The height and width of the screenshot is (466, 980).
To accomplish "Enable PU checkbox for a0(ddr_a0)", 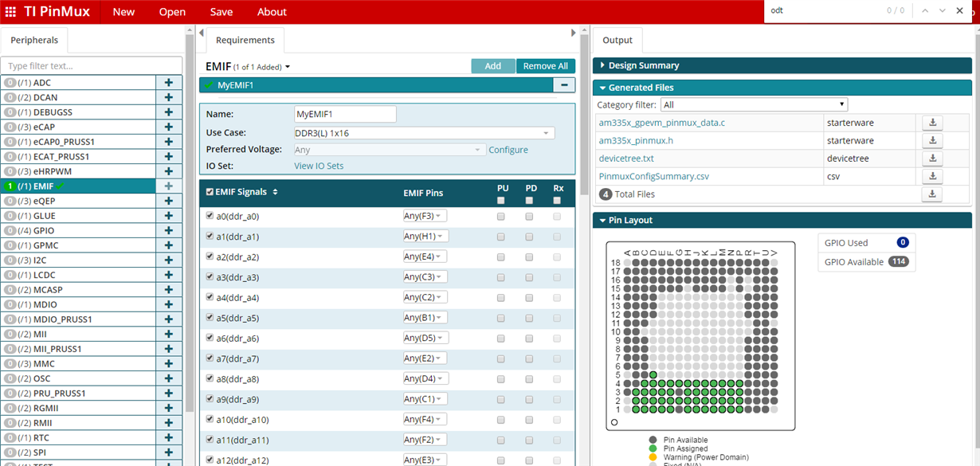I will point(501,216).
